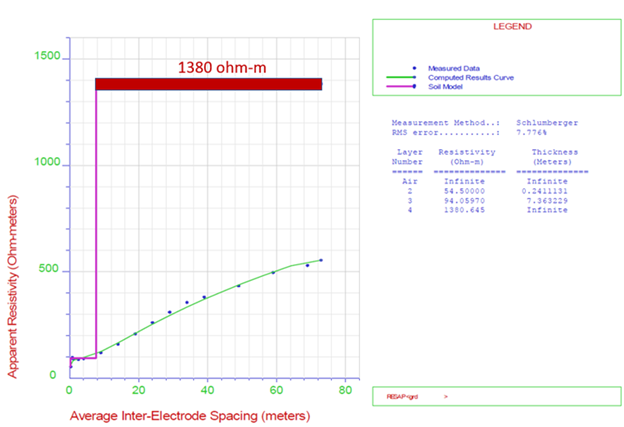Click the 20 x-axis tick label

pyautogui.click(x=138, y=390)
